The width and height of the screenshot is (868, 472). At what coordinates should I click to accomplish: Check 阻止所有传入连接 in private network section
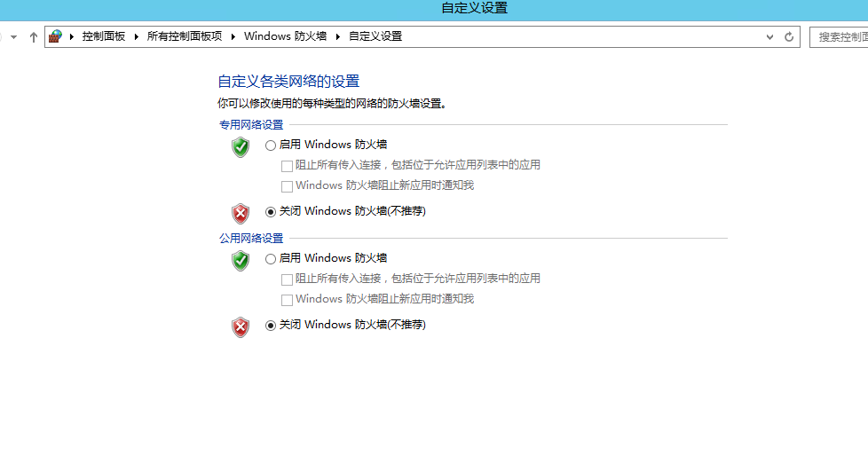coord(287,166)
